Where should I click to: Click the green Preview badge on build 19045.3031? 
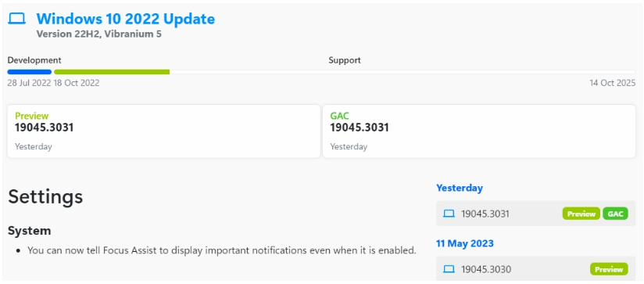[581, 214]
